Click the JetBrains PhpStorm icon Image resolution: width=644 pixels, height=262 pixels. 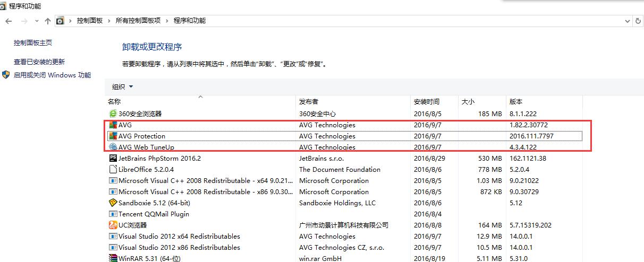(113, 158)
